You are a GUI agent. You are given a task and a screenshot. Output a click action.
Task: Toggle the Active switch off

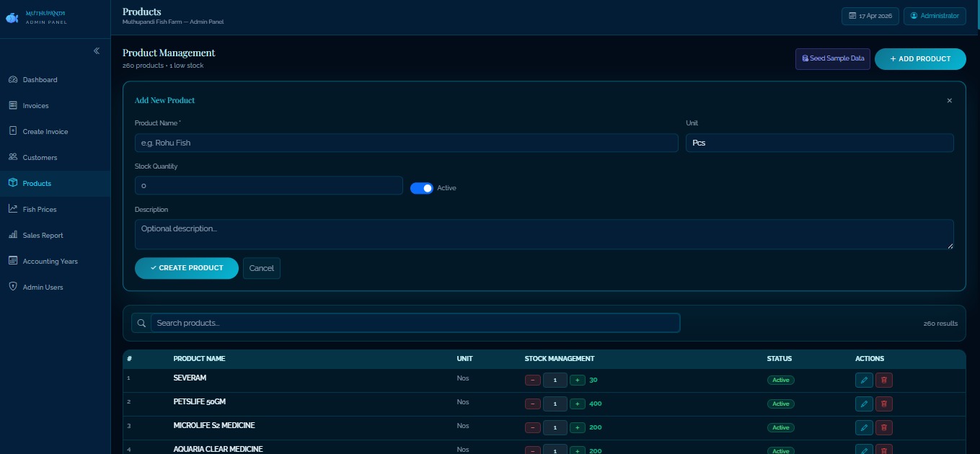tap(422, 188)
